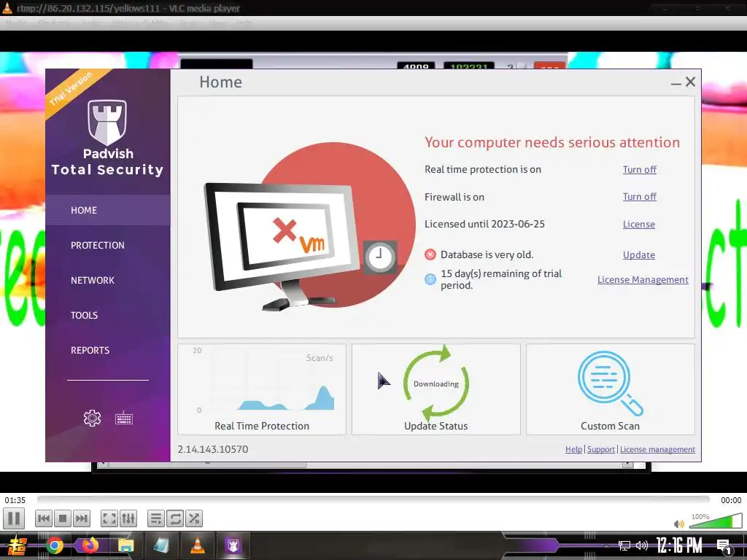Stop the VLC playback

[63, 518]
